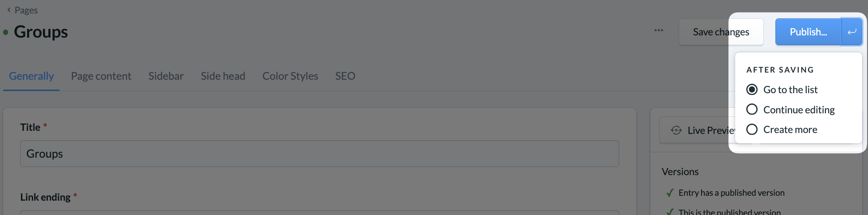Switch to the Color Styles tab
The height and width of the screenshot is (215, 868).
(290, 76)
